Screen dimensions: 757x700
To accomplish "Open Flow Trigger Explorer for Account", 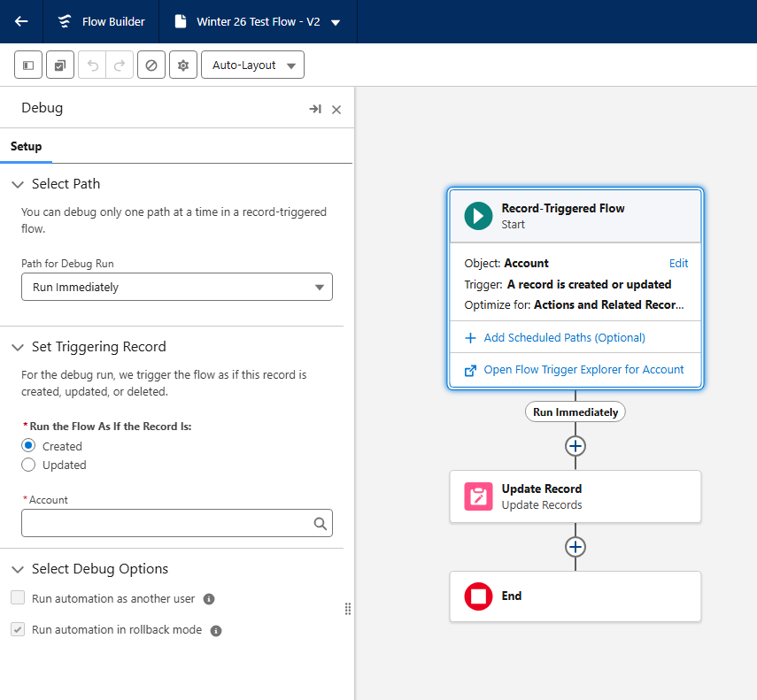I will 583,370.
